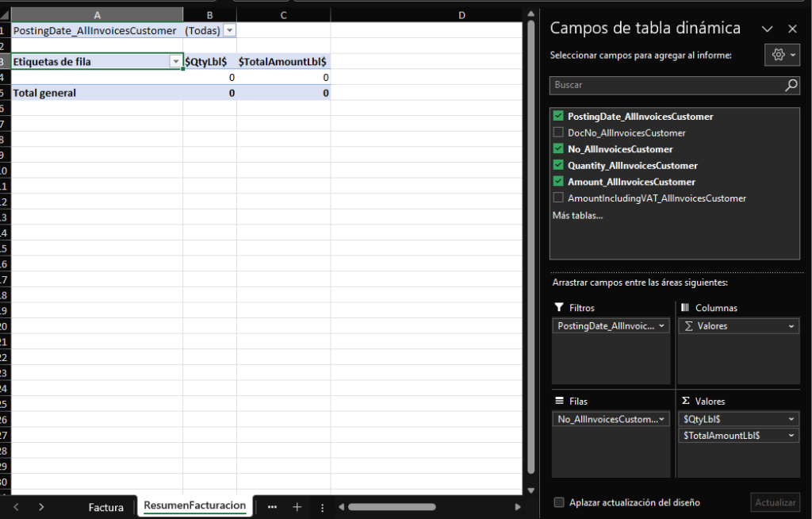Image resolution: width=812 pixels, height=519 pixels.
Task: Click horizontal scrollbar right arrow
Action: (x=517, y=507)
